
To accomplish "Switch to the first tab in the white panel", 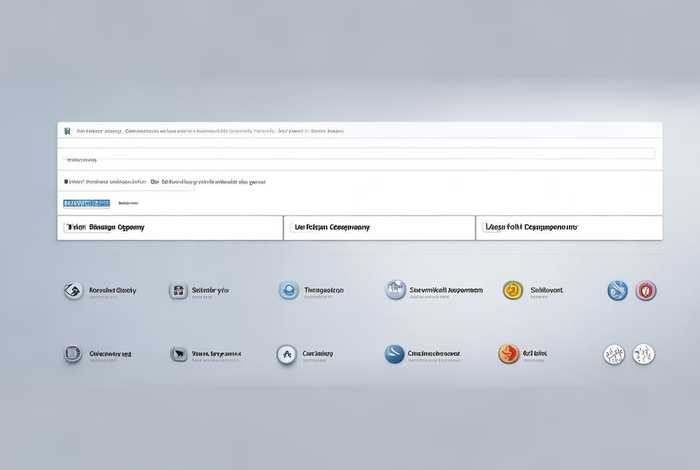I will point(170,228).
